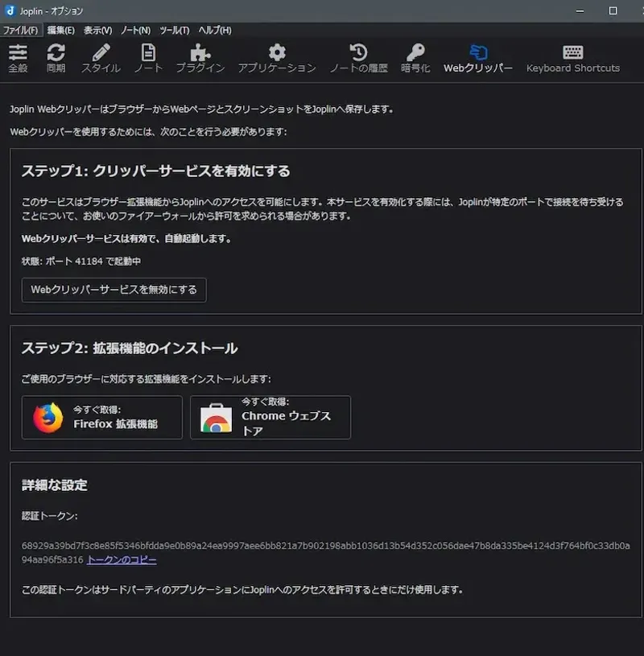The image size is (644, 656).
Task: Select the ノートの履歴 (Note History) icon
Action: point(358,58)
